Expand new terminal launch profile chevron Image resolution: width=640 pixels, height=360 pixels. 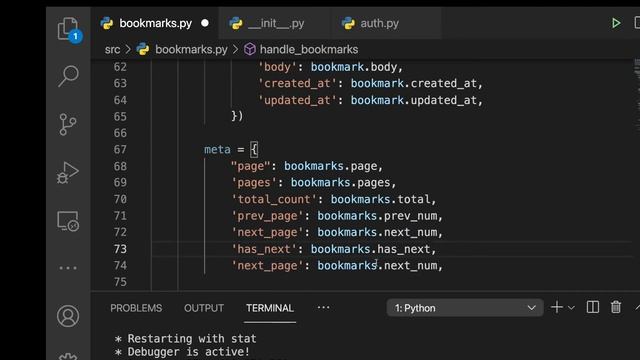(571, 308)
